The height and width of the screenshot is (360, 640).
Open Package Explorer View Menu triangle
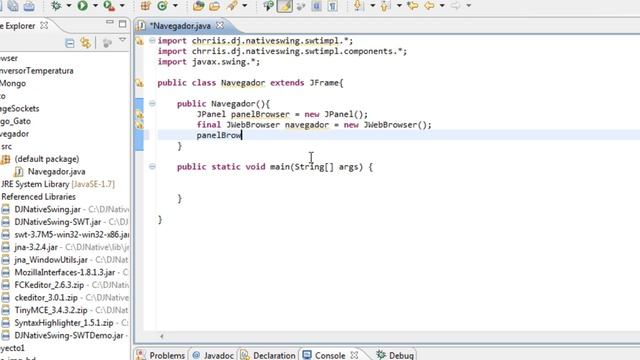point(122,40)
